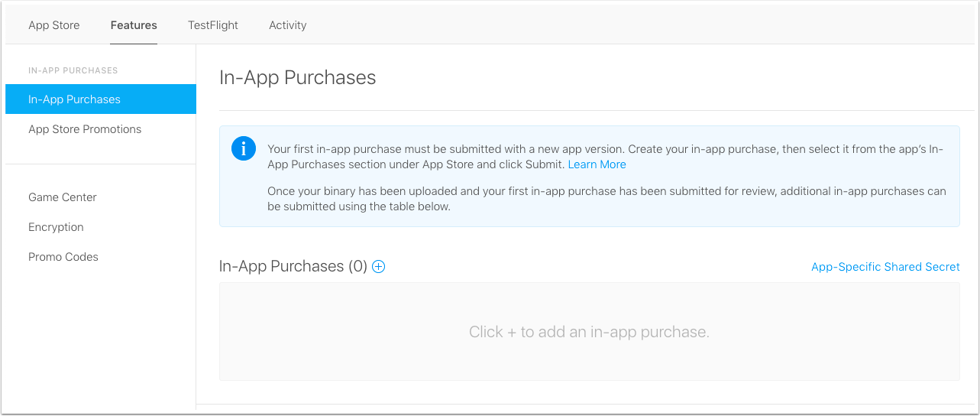Go to the Activity tab
980x416 pixels.
point(288,25)
